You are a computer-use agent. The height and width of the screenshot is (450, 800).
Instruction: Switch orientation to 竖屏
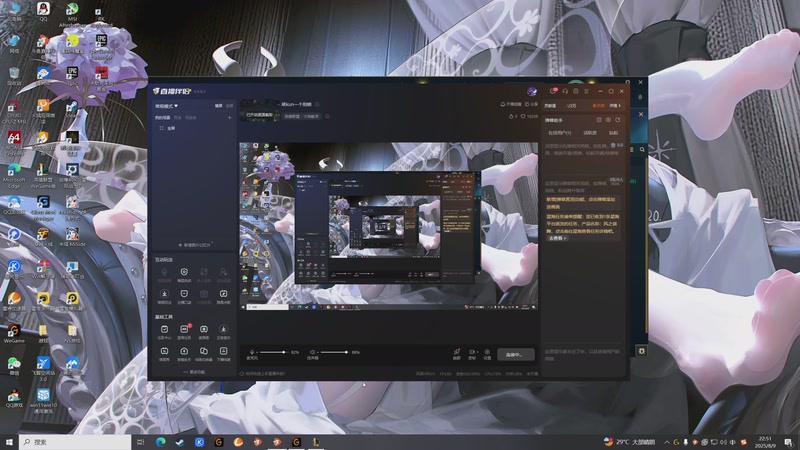click(x=230, y=106)
